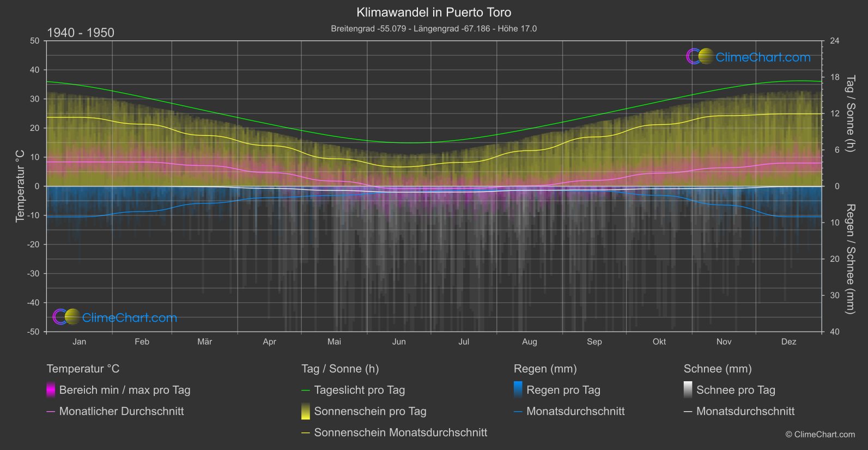
Task: Click the 'Dez' month label
Action: (x=788, y=341)
